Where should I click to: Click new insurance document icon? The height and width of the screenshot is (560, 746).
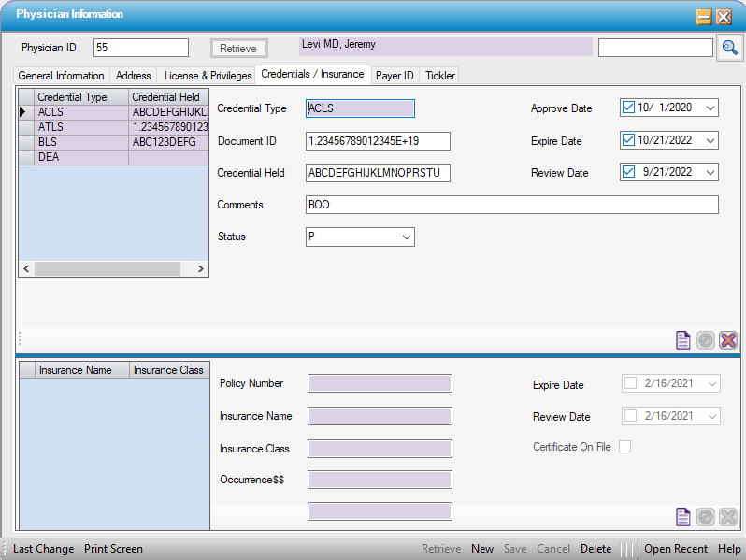pyautogui.click(x=683, y=517)
